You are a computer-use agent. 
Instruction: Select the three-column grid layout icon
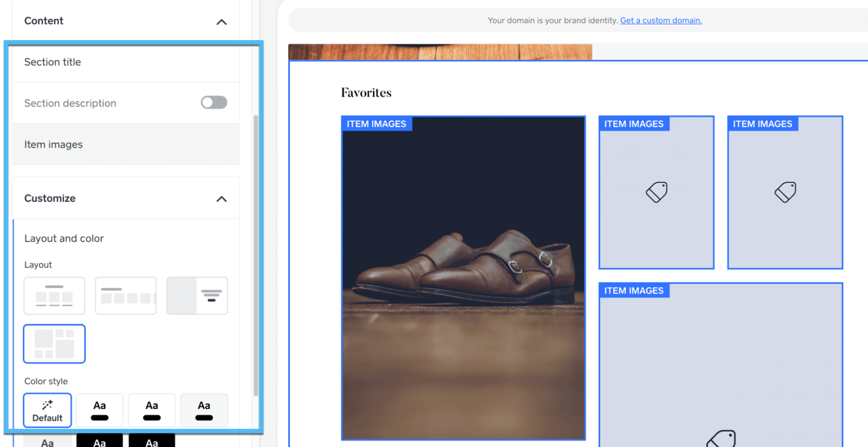coord(54,296)
